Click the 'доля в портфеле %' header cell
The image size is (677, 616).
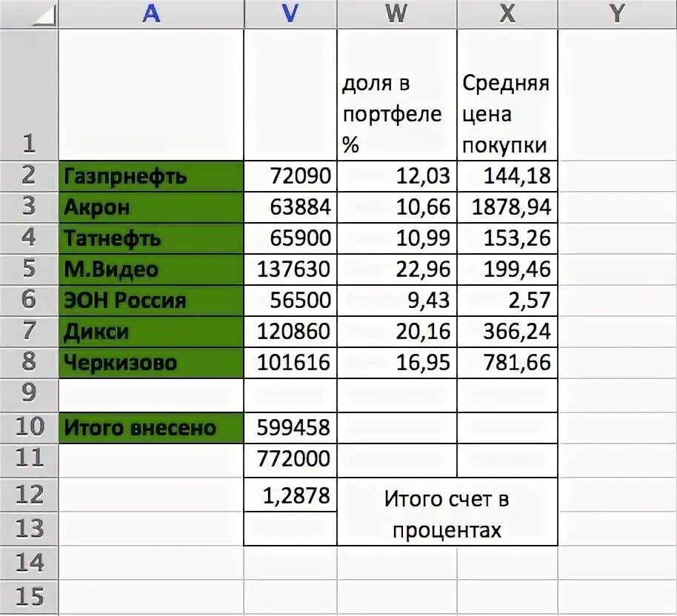397,95
